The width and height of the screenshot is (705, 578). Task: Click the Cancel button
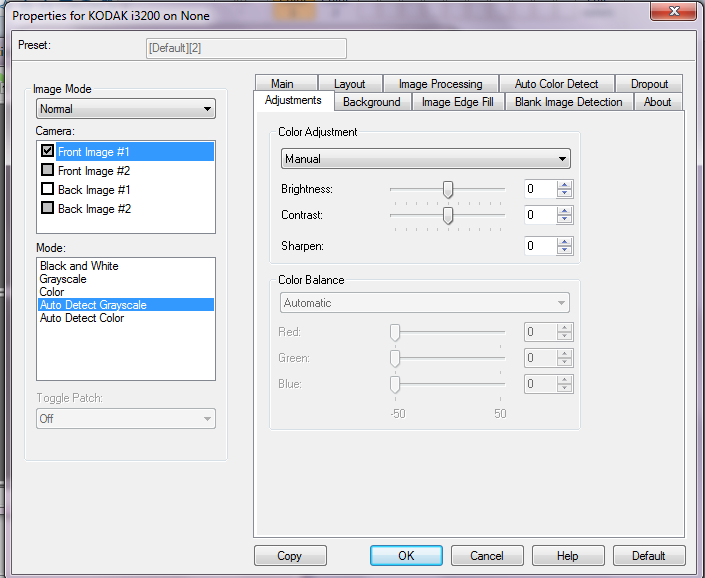[x=487, y=556]
